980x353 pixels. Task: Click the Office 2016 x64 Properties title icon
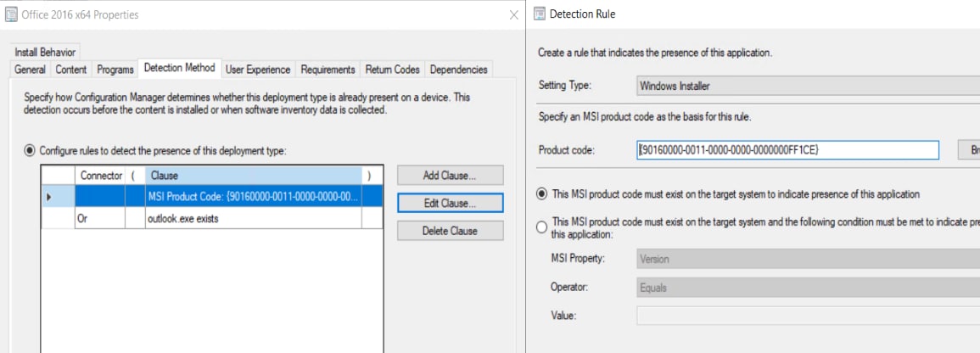(11, 14)
